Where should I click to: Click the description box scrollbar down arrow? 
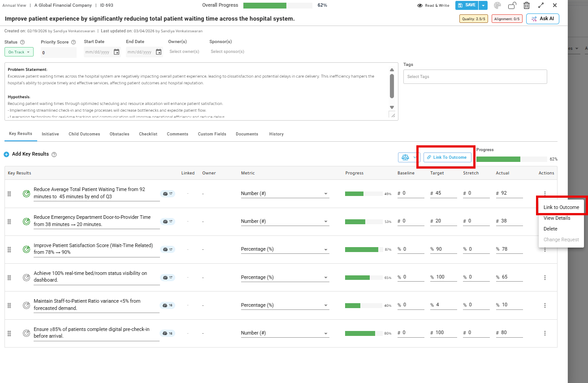(x=392, y=107)
